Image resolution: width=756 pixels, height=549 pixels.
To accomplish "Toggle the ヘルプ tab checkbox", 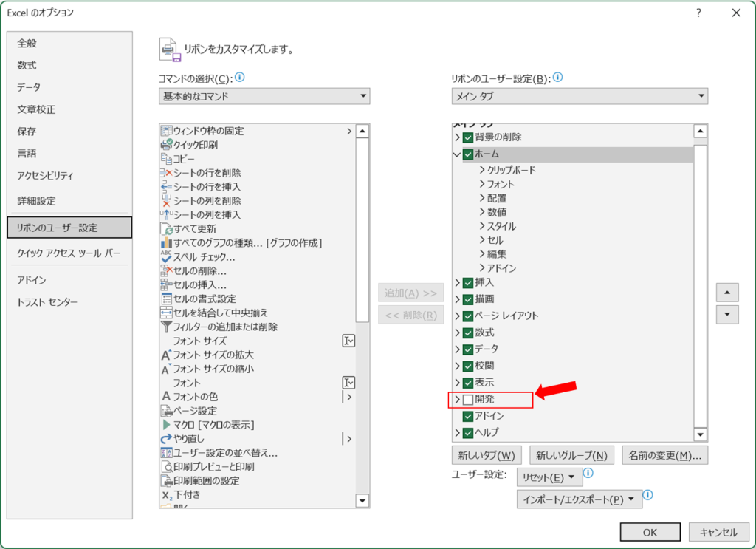I will tap(467, 432).
